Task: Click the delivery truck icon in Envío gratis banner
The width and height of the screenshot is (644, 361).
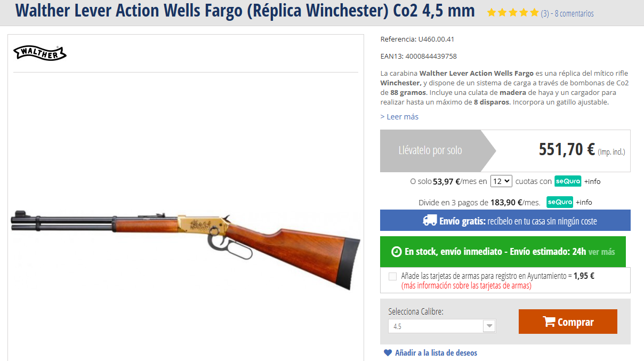Action: pyautogui.click(x=430, y=220)
